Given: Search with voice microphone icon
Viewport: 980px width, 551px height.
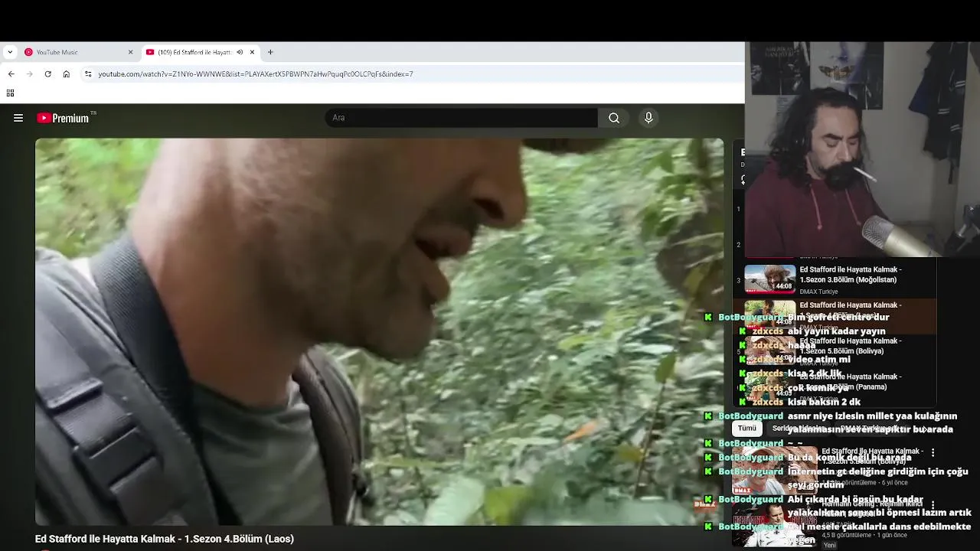Looking at the screenshot, I should (x=648, y=118).
